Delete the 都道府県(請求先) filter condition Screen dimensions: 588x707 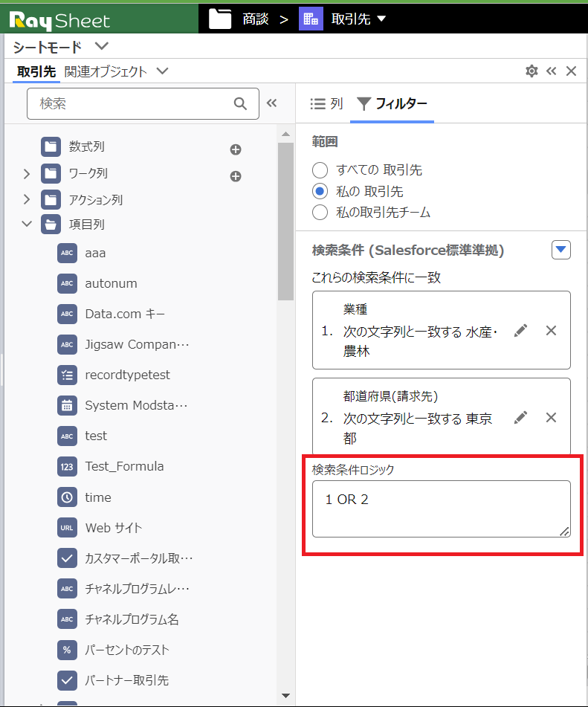(551, 418)
